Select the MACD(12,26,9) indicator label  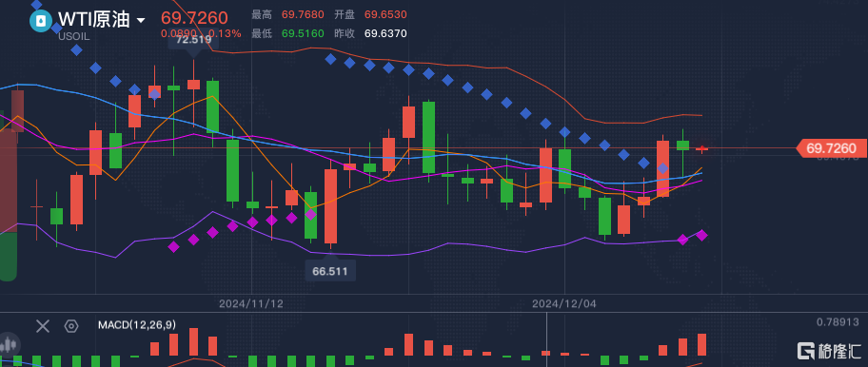137,325
